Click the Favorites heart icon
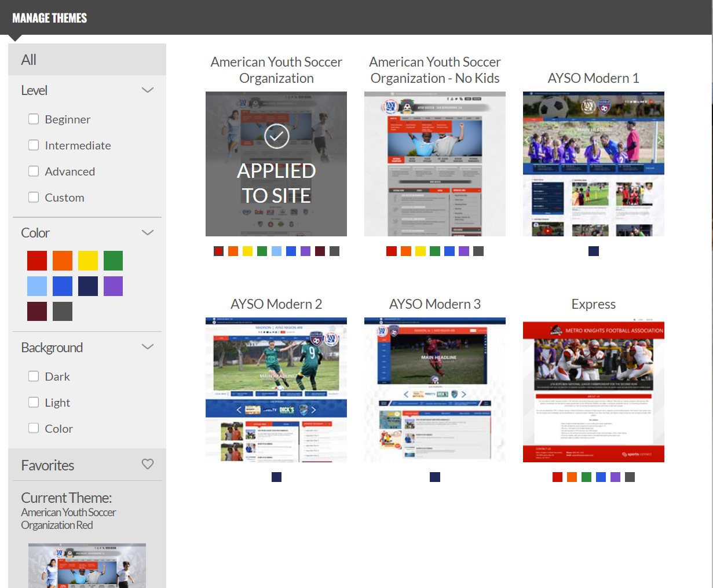Viewport: 713px width, 588px height. [x=148, y=464]
